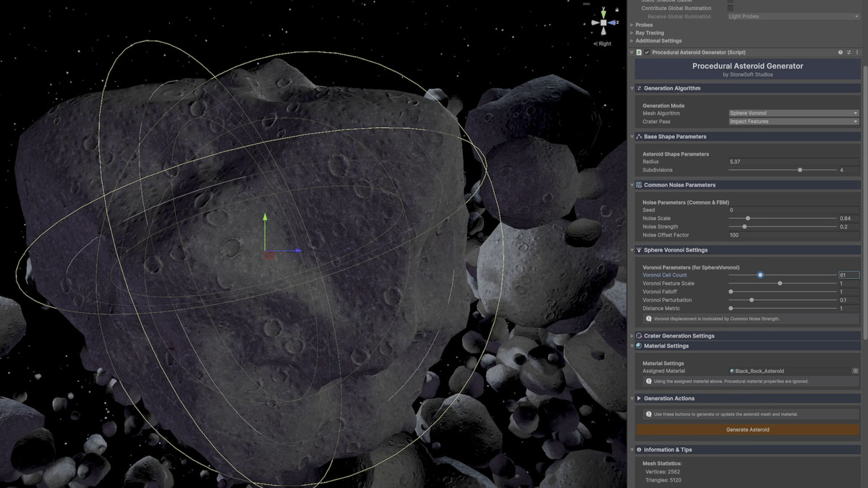Click the Common Noise Parameters grid icon
The height and width of the screenshot is (488, 868).
[x=639, y=185]
